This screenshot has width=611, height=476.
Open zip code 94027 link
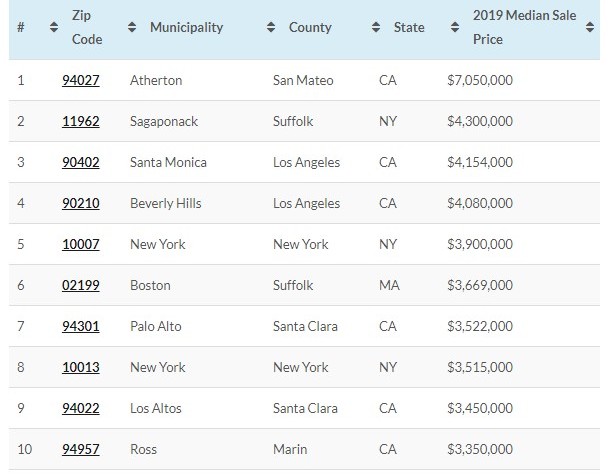pyautogui.click(x=80, y=80)
